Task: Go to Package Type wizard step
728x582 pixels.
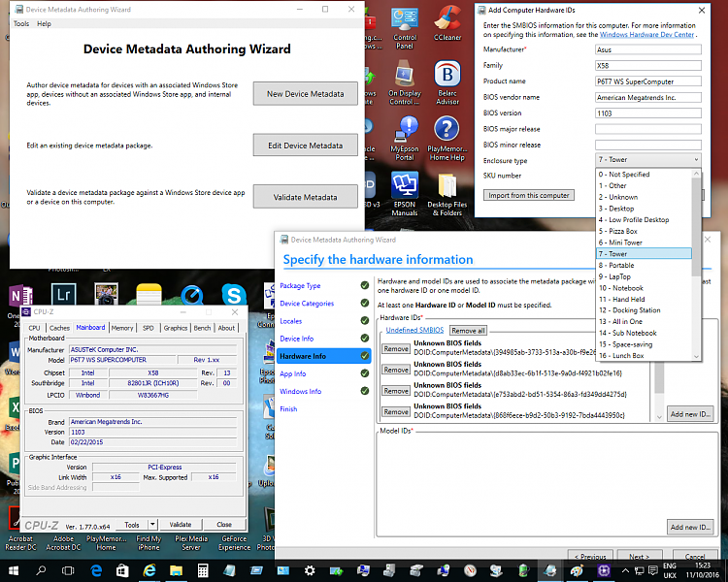Action: click(x=300, y=286)
